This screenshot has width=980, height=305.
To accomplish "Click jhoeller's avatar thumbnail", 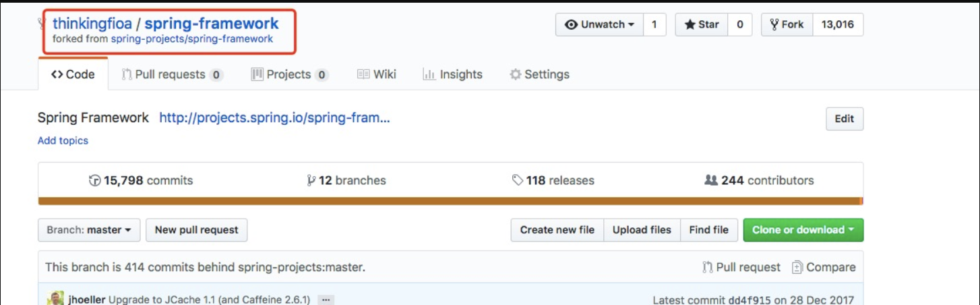I will pos(55,299).
